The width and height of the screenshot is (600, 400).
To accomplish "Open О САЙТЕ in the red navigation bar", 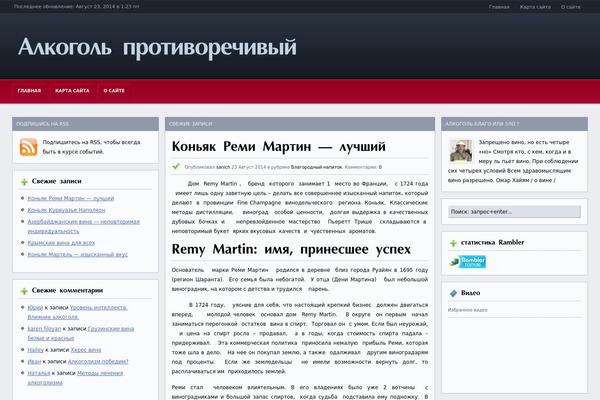I will tap(114, 91).
